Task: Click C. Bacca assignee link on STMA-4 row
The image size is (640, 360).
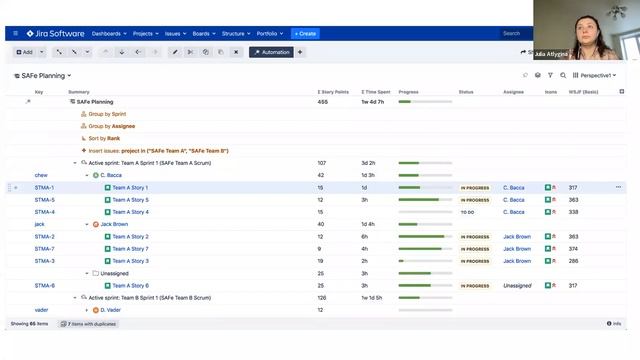Action: (x=514, y=212)
